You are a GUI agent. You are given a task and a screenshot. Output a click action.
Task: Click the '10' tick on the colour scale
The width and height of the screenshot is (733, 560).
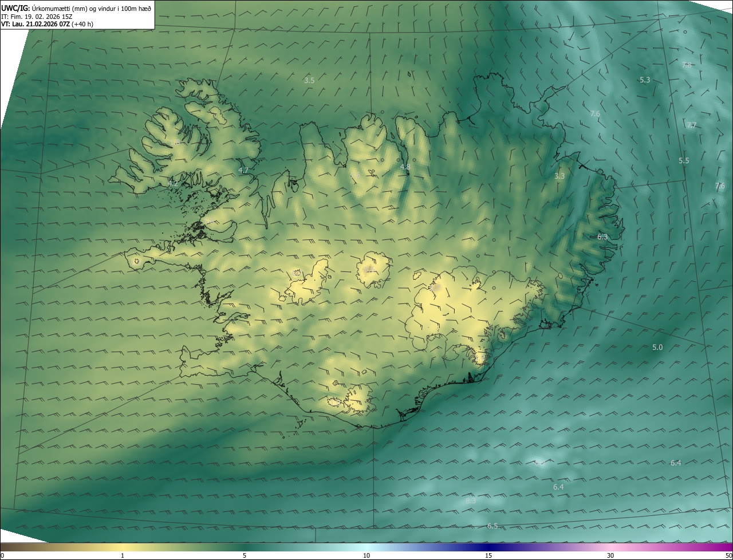click(366, 555)
